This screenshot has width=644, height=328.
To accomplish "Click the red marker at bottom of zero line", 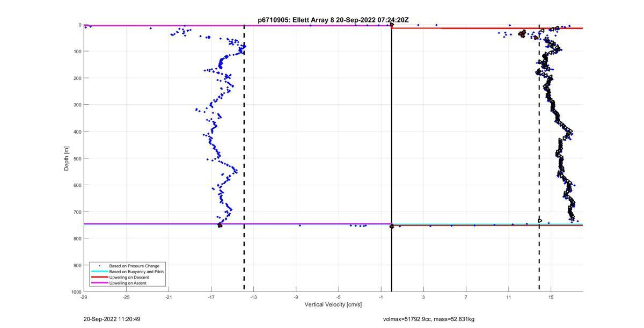I will (391, 227).
